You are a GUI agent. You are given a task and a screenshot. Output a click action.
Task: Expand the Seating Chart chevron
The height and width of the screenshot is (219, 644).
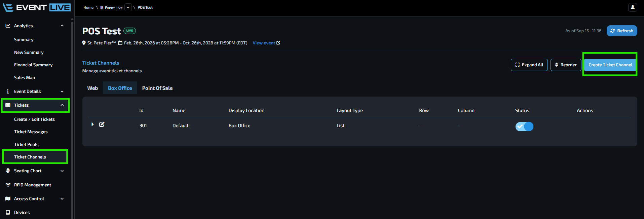click(62, 171)
